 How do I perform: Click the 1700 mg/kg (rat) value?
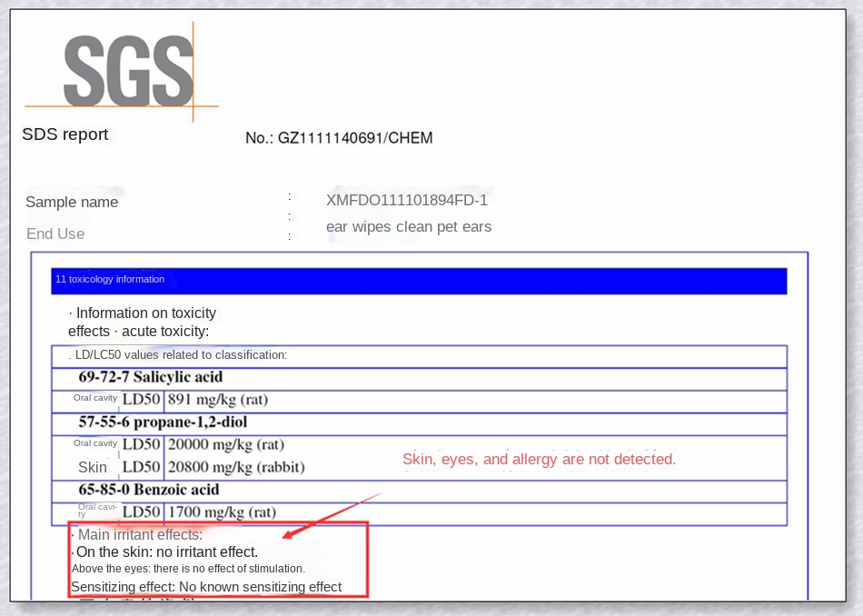pos(222,512)
